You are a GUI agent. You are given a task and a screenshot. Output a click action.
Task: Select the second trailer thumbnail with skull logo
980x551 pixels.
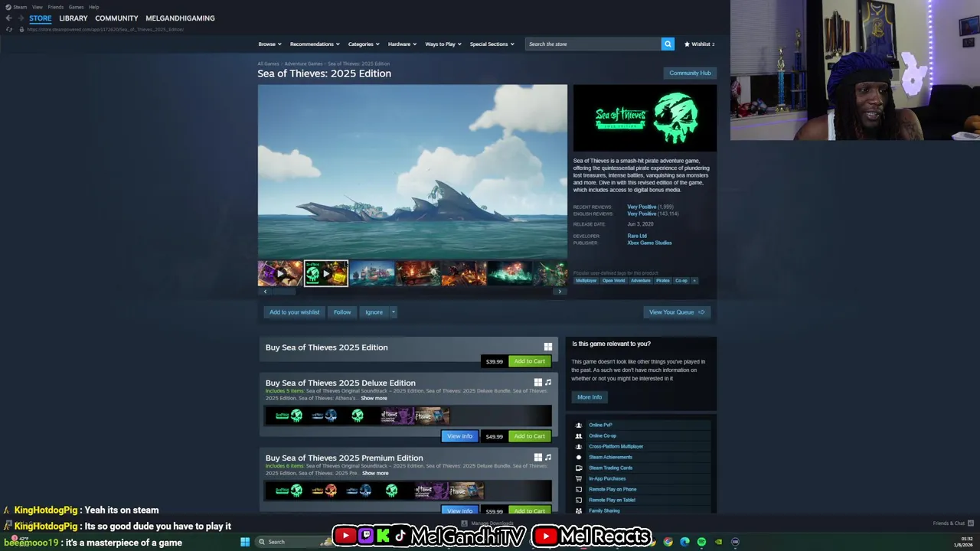(326, 273)
